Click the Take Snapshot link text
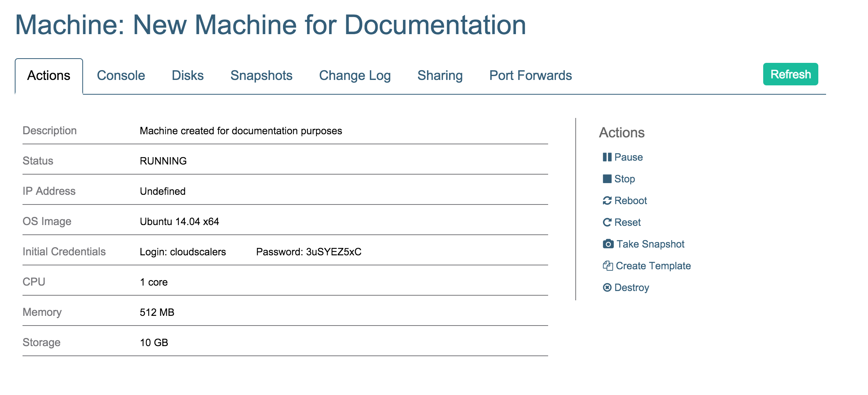Screen dimensions: 868x395 tap(650, 244)
